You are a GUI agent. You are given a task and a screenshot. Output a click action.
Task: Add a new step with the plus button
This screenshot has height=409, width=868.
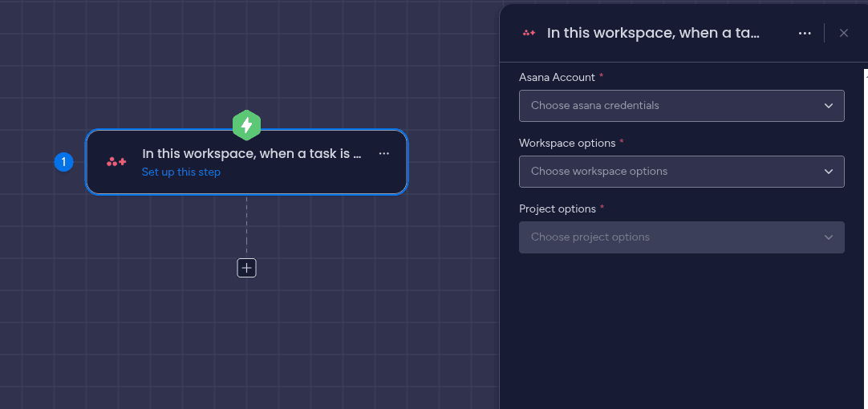246,268
